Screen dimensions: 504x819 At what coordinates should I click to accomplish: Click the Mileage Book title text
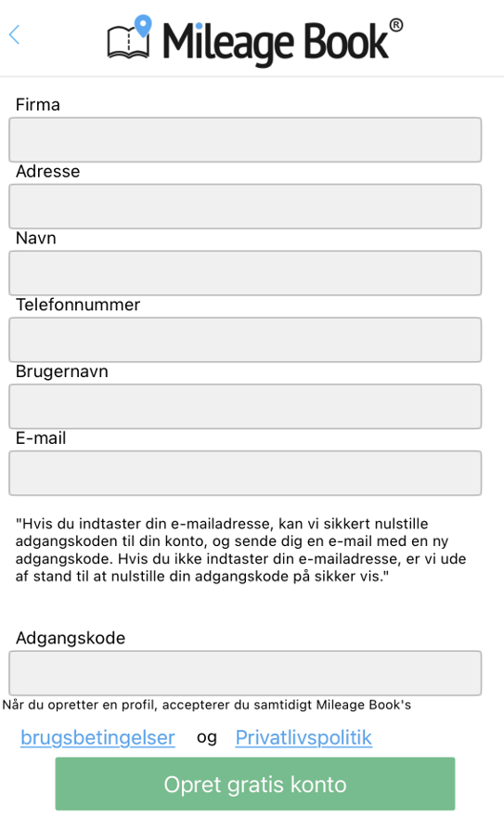[x=276, y=43]
